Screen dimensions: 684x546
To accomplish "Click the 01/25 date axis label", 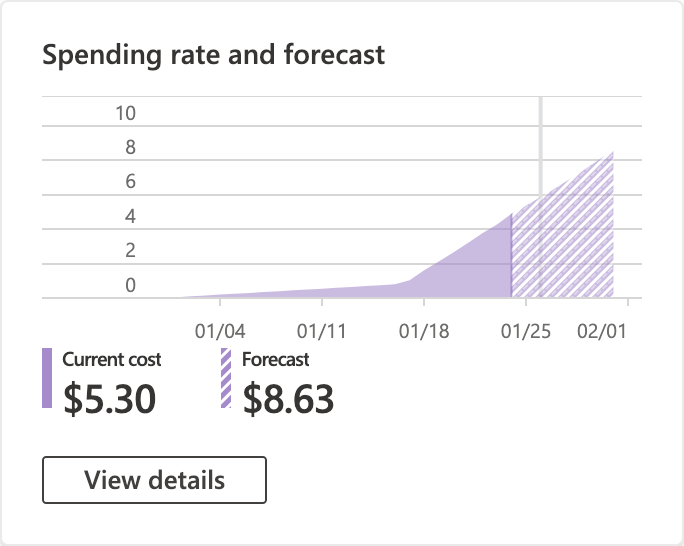I will click(525, 331).
